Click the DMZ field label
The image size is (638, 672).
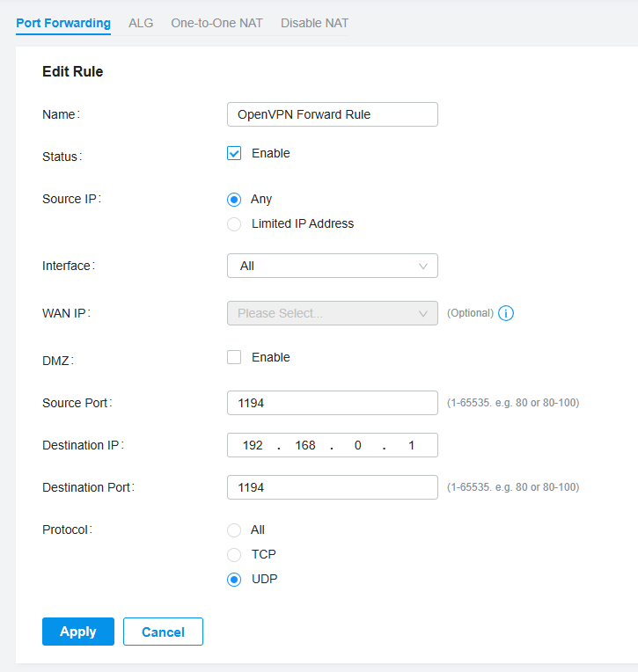tap(58, 361)
